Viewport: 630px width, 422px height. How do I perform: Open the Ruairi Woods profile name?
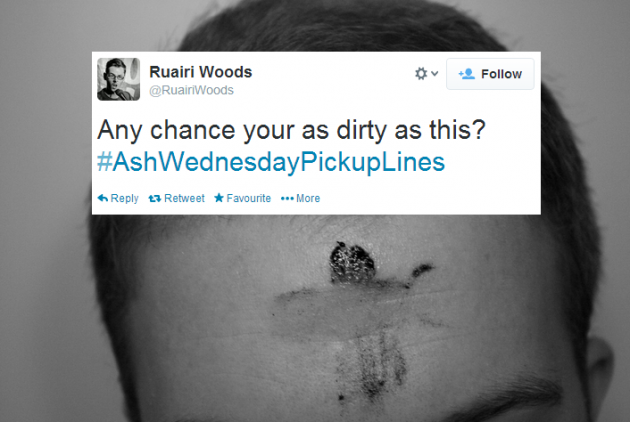(x=200, y=72)
